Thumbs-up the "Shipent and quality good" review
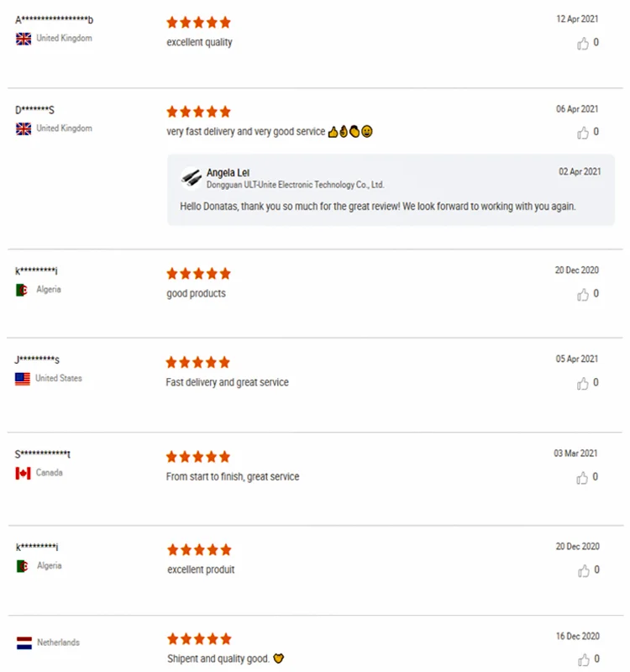 pyautogui.click(x=583, y=660)
